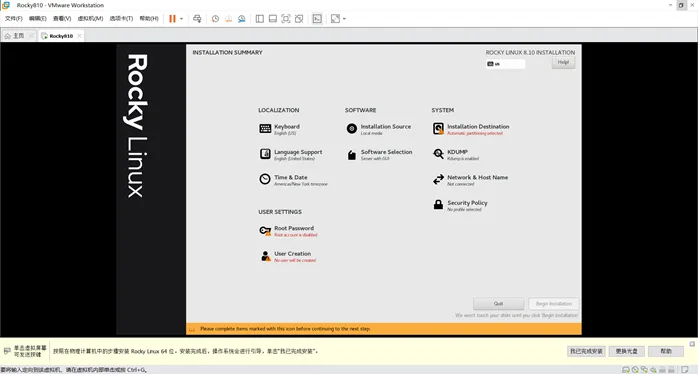
Task: Close the Rocky810 tab
Action: [79, 36]
